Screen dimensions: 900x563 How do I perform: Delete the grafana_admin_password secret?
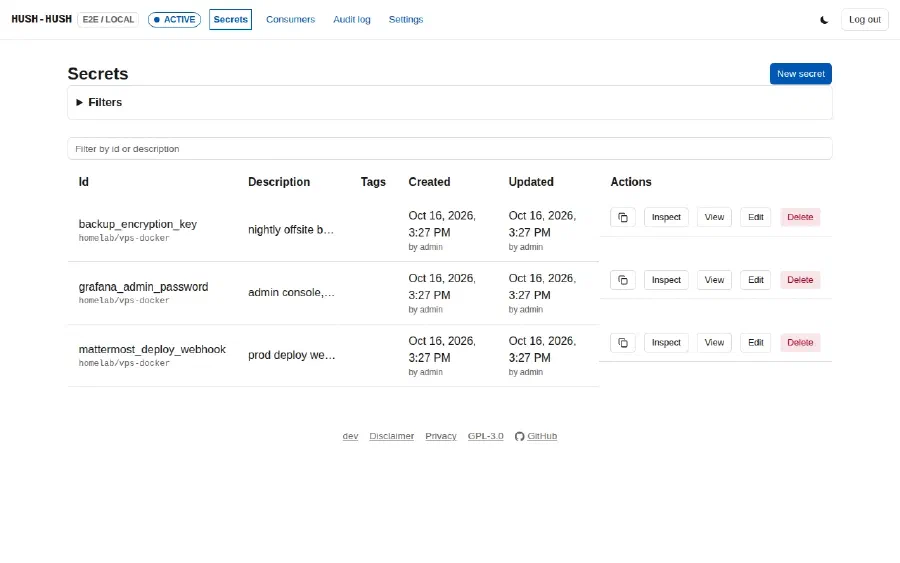(800, 280)
